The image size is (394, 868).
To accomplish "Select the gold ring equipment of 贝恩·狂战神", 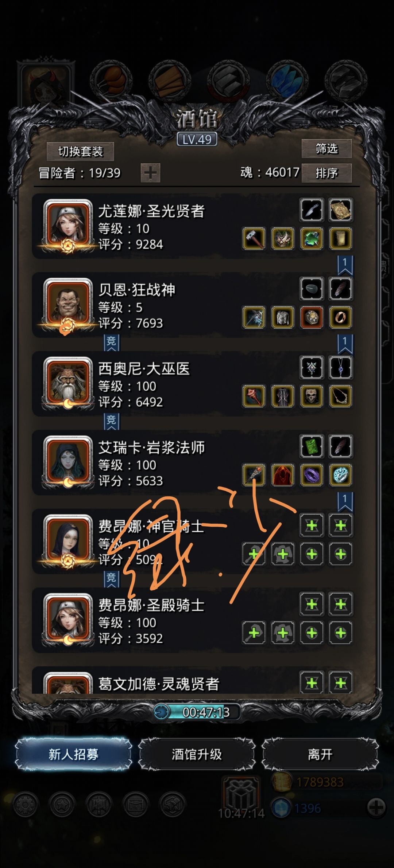I will 341,317.
